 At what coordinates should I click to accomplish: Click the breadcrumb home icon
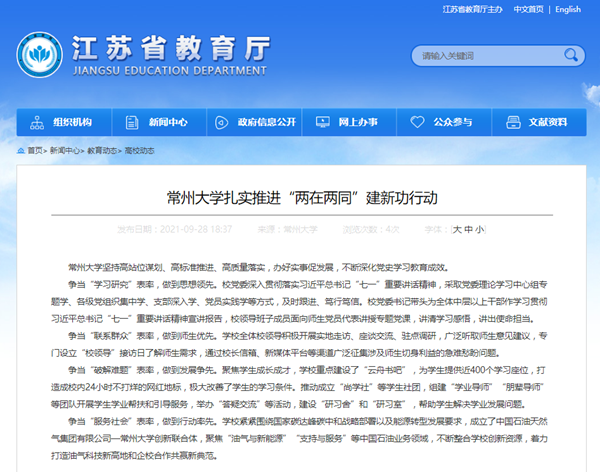pos(21,150)
